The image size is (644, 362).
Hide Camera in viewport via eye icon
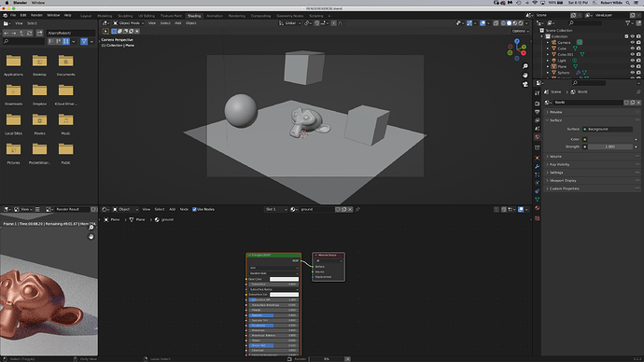click(632, 42)
